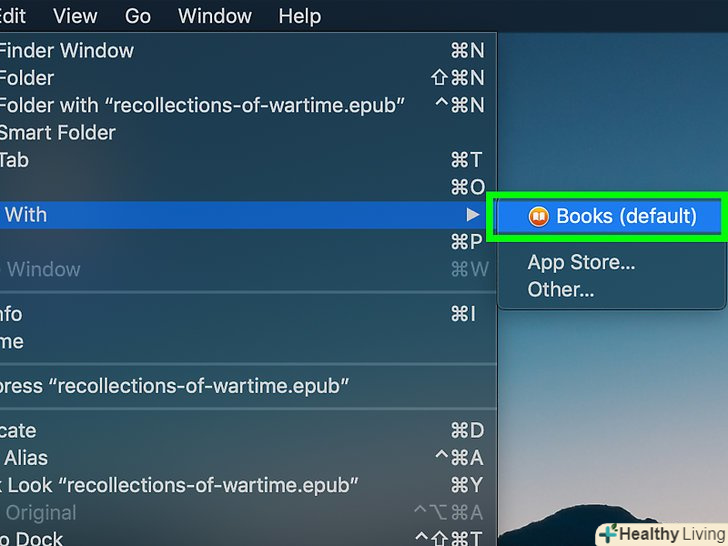Open the Edit menu in menu bar
This screenshot has height=546, width=728.
click(13, 16)
